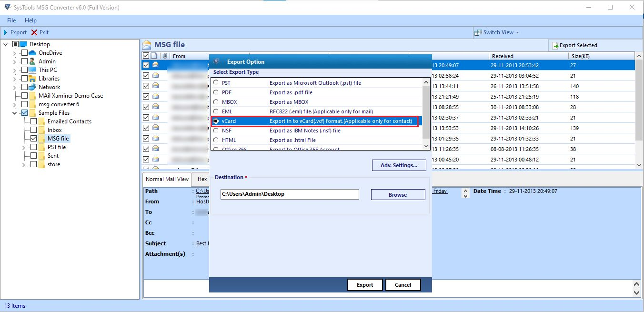Click the Export Selected icon

[555, 46]
